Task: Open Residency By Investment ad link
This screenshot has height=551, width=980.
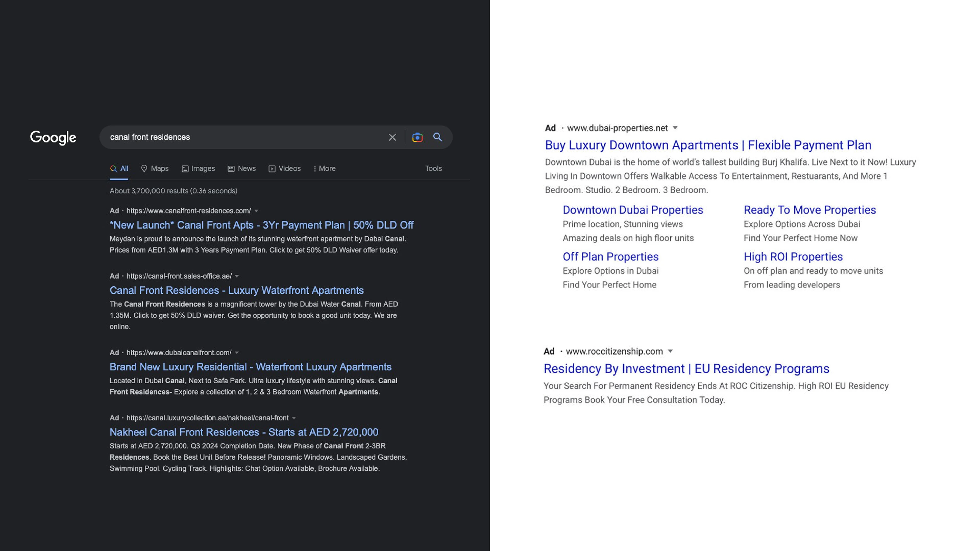Action: pos(686,369)
